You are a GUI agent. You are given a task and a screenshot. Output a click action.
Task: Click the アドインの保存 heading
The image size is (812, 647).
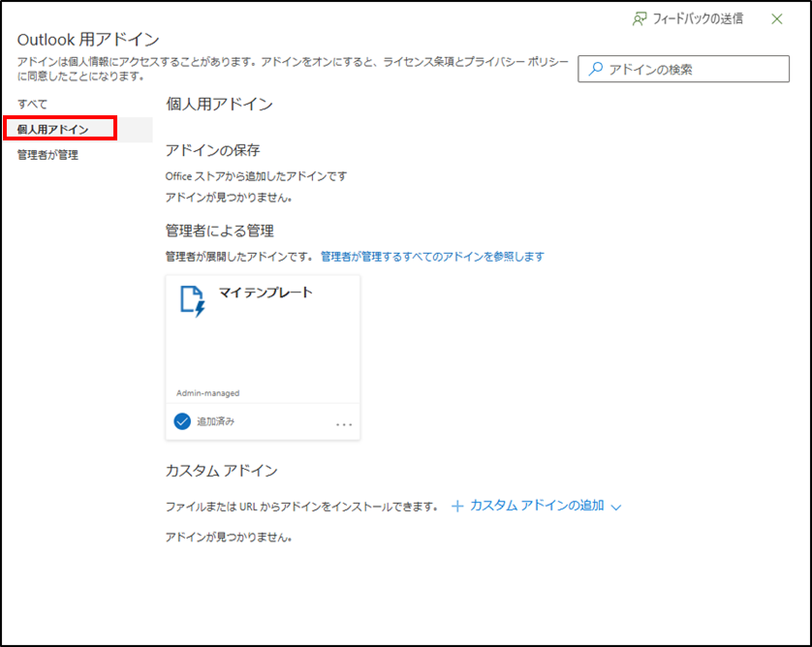click(x=212, y=151)
